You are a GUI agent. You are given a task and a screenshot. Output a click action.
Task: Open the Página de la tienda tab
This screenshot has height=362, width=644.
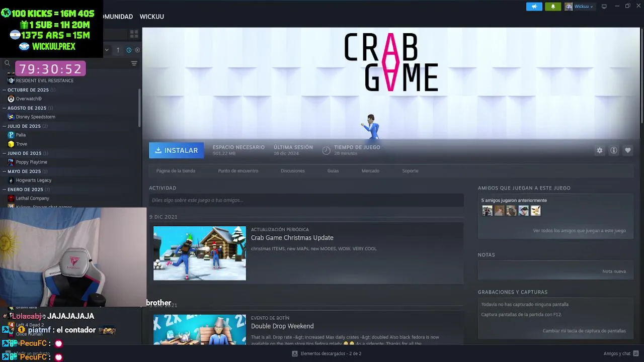(176, 171)
